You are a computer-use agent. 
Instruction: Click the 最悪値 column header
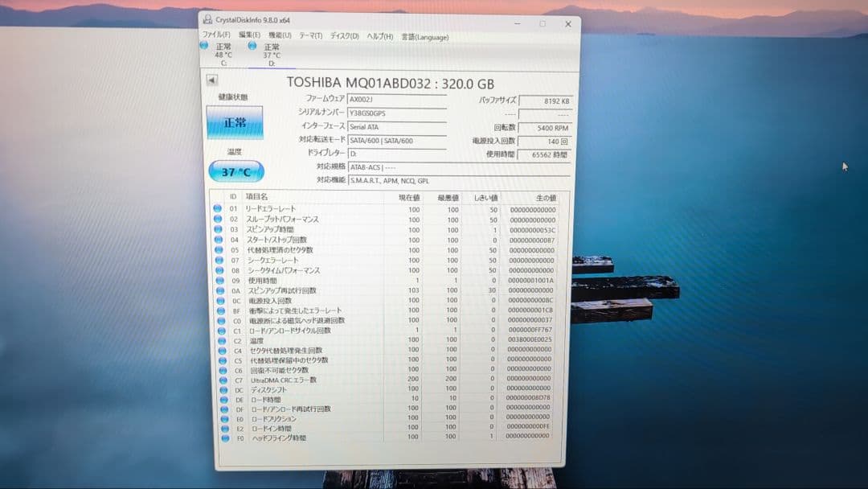(x=448, y=198)
